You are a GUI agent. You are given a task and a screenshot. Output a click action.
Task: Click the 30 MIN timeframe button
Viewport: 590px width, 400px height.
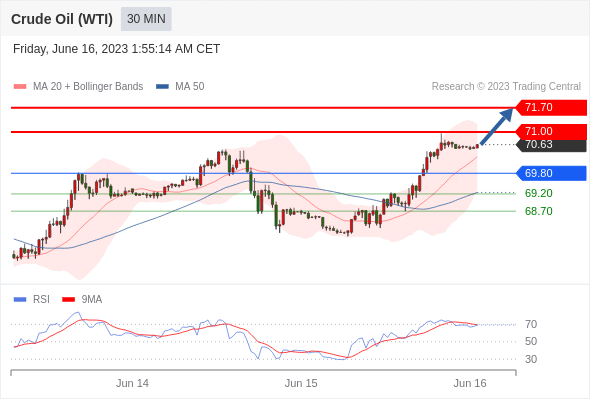(x=146, y=19)
